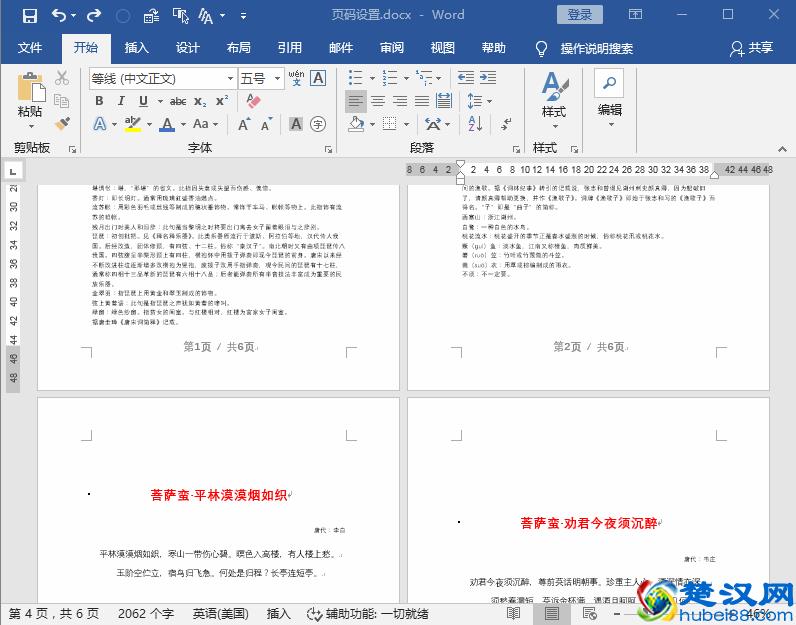The height and width of the screenshot is (625, 796).
Task: Sort text with the A-Z icon
Action: point(475,123)
